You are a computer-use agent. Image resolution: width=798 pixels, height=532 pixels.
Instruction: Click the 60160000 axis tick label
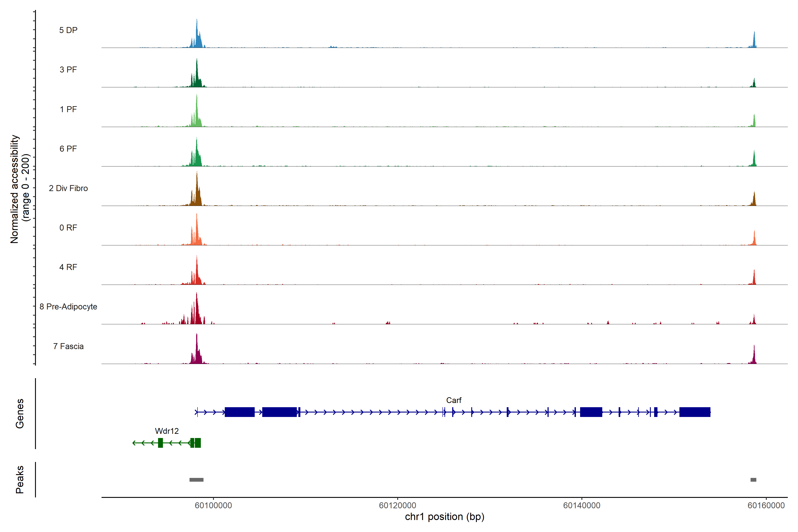coord(766,506)
